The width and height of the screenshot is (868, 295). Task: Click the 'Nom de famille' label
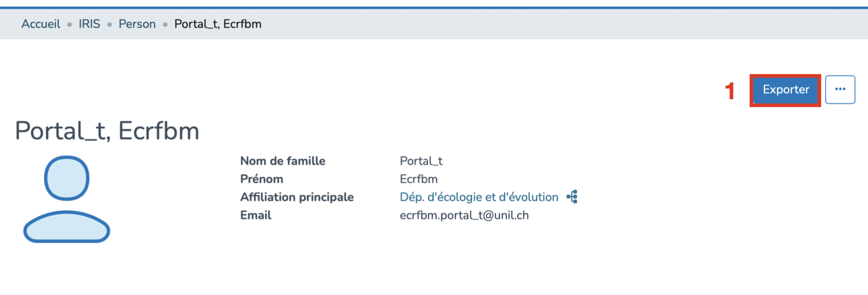[283, 161]
